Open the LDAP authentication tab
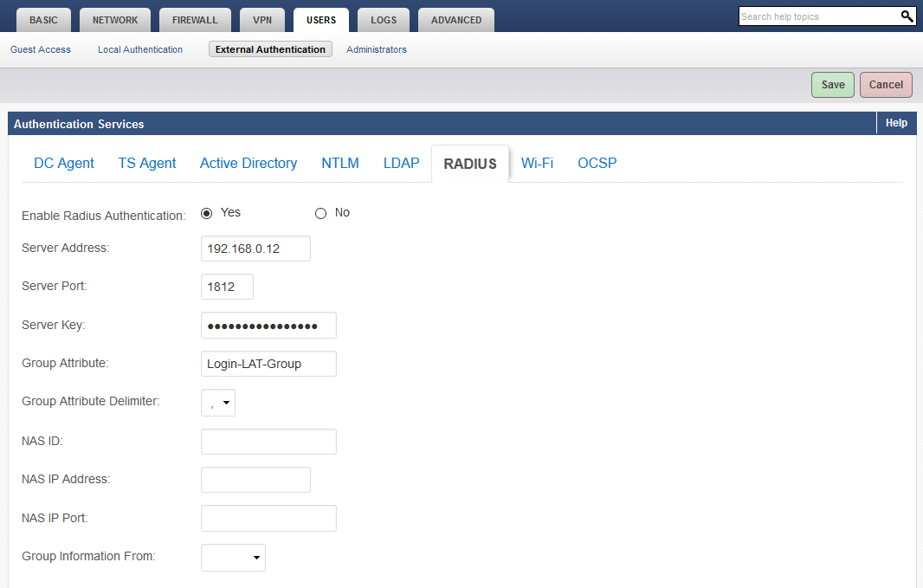 click(x=401, y=163)
